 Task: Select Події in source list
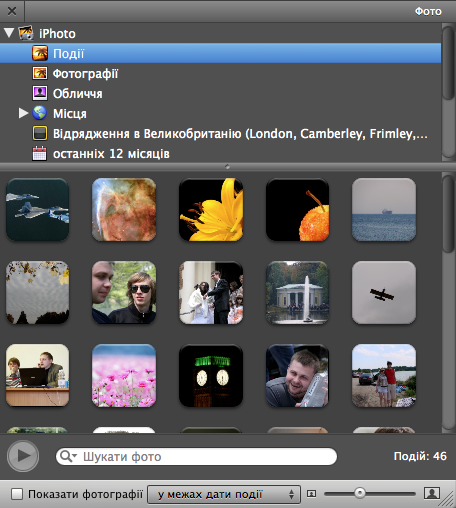[220, 53]
